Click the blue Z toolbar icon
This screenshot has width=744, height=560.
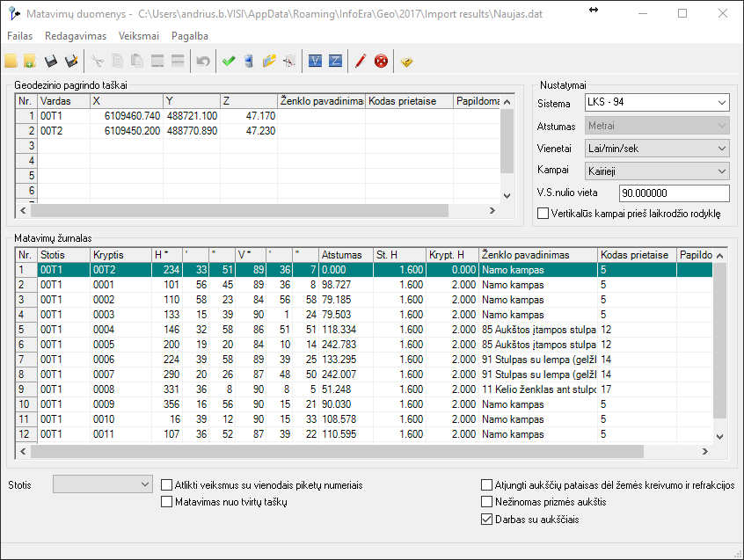[x=335, y=61]
